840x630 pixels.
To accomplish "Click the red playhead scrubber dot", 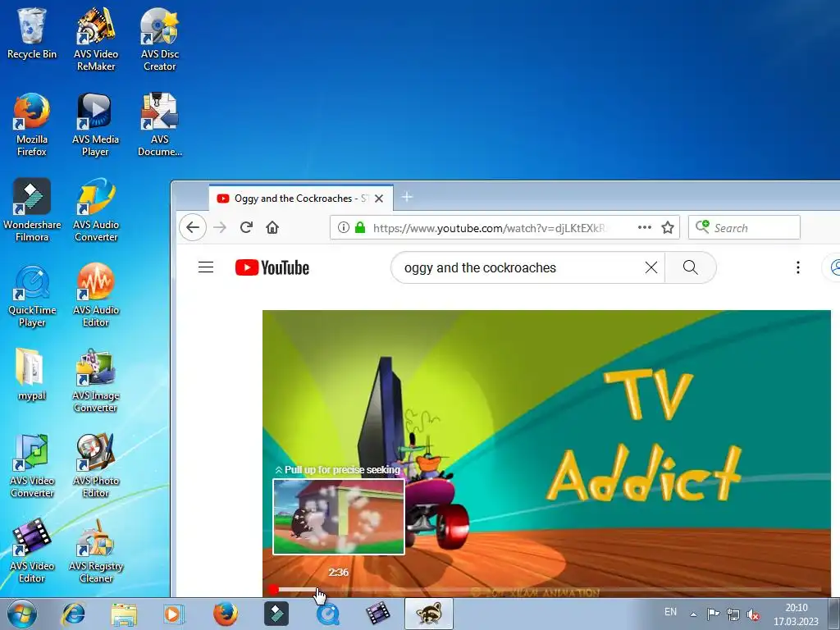I will pos(273,590).
